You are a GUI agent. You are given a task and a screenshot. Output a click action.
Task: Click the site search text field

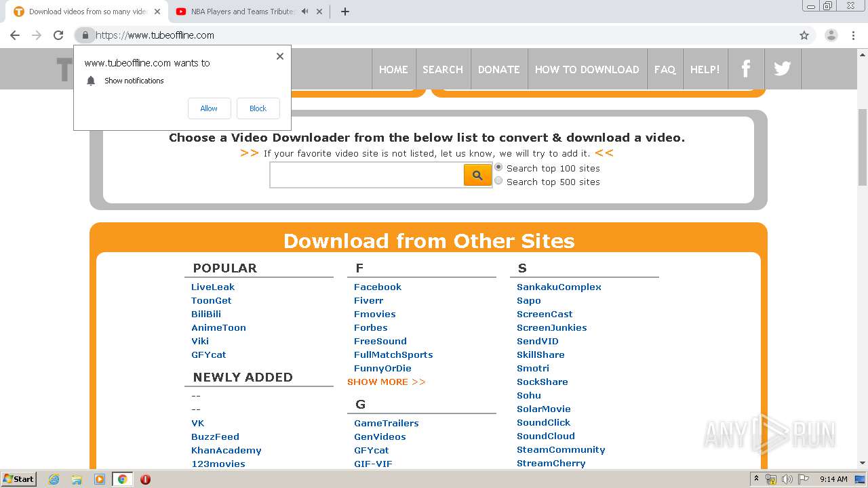click(367, 175)
